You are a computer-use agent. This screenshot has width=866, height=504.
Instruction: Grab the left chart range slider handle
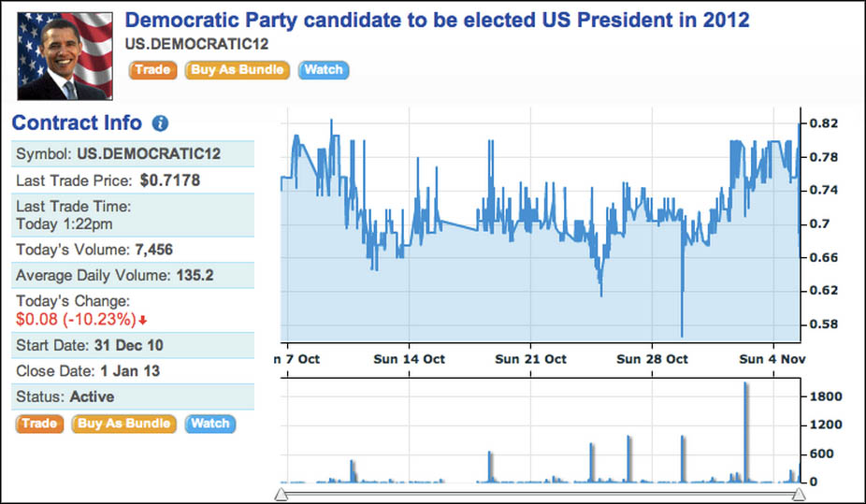[281, 494]
